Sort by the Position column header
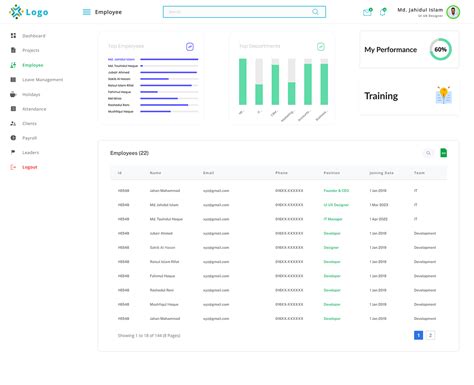This screenshot has width=474, height=385. coord(332,173)
